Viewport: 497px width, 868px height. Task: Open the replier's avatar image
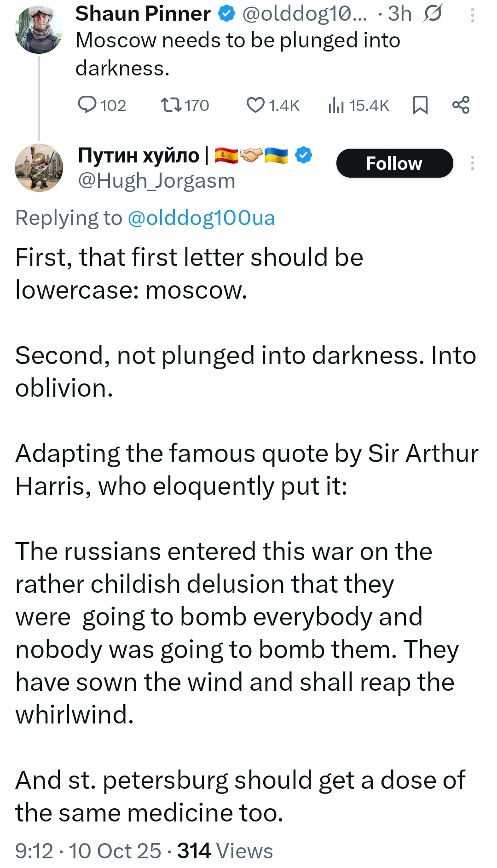pos(39,168)
